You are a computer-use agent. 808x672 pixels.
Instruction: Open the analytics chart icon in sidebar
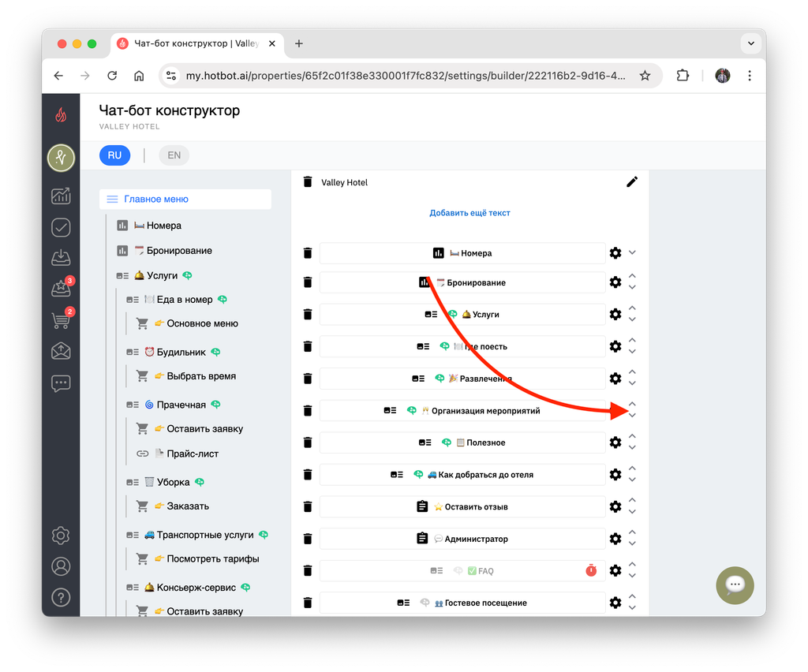(61, 196)
